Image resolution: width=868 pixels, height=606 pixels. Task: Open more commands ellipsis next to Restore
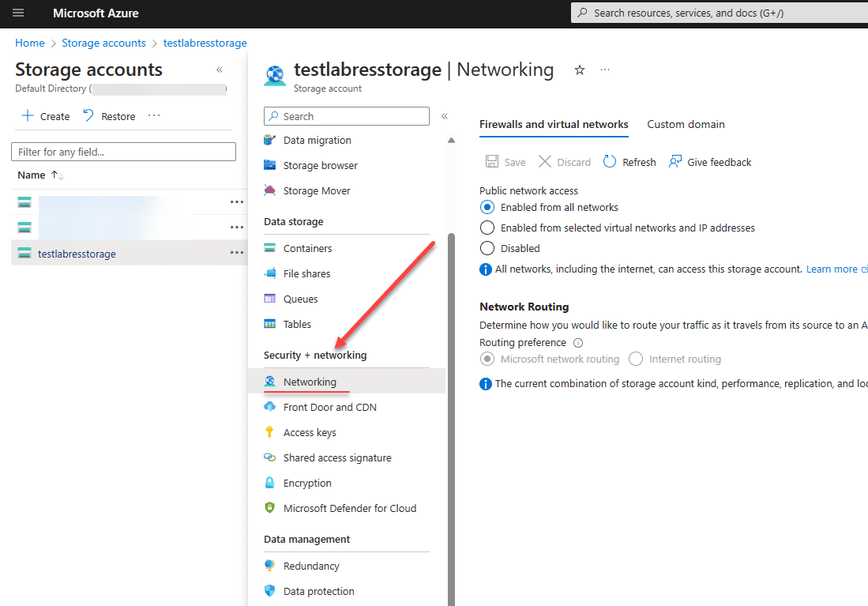154,116
